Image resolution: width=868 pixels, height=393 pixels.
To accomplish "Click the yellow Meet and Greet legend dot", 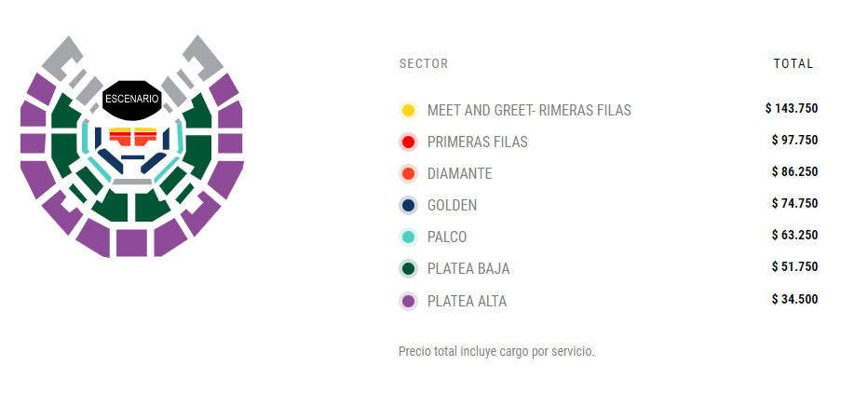I will (x=407, y=110).
